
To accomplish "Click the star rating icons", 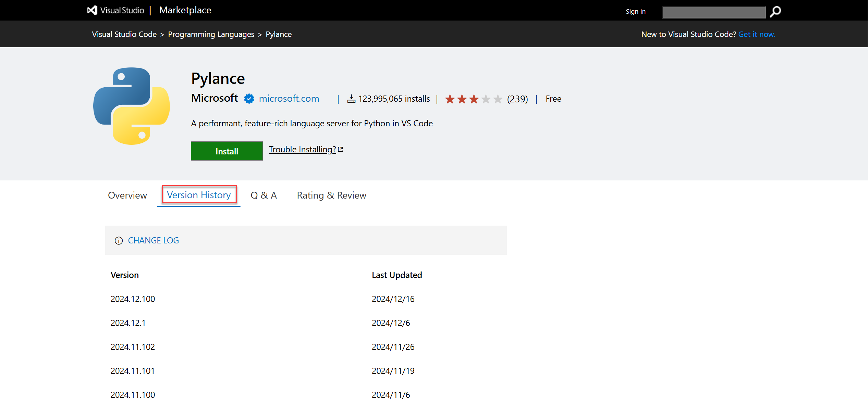I will click(474, 99).
